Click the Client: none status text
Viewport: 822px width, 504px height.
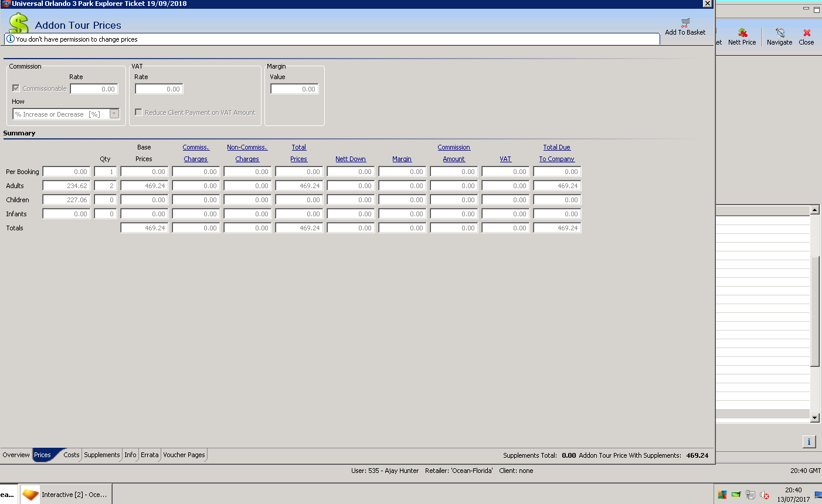pos(516,471)
